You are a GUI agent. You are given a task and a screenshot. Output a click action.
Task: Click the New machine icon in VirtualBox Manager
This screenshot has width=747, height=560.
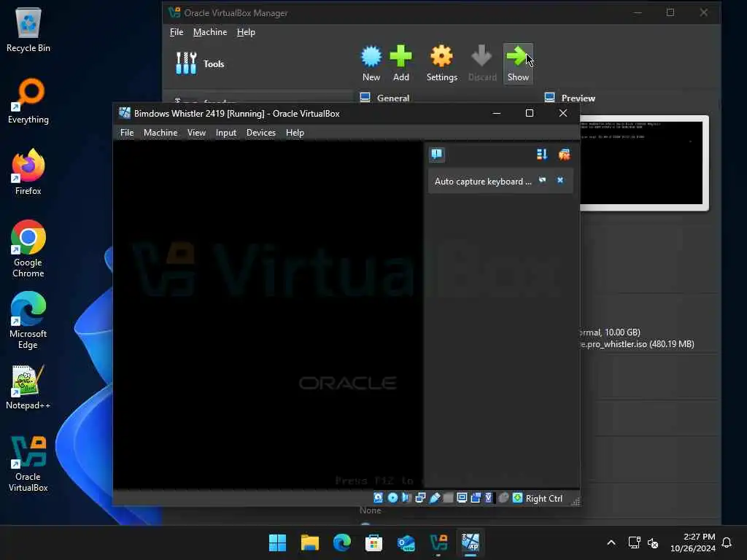[371, 63]
